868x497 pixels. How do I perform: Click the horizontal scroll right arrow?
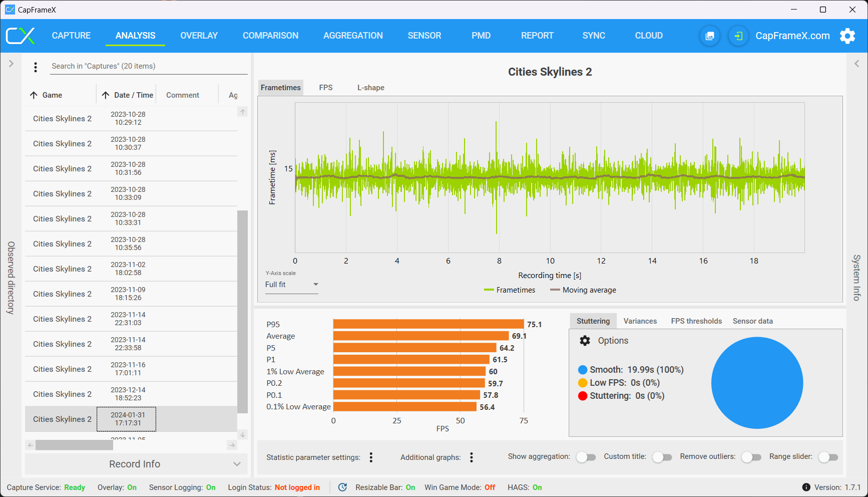[232, 445]
